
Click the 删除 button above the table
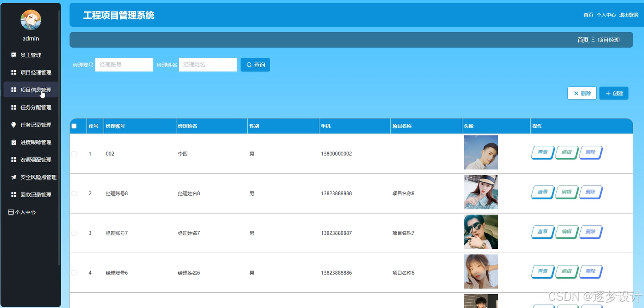point(582,93)
